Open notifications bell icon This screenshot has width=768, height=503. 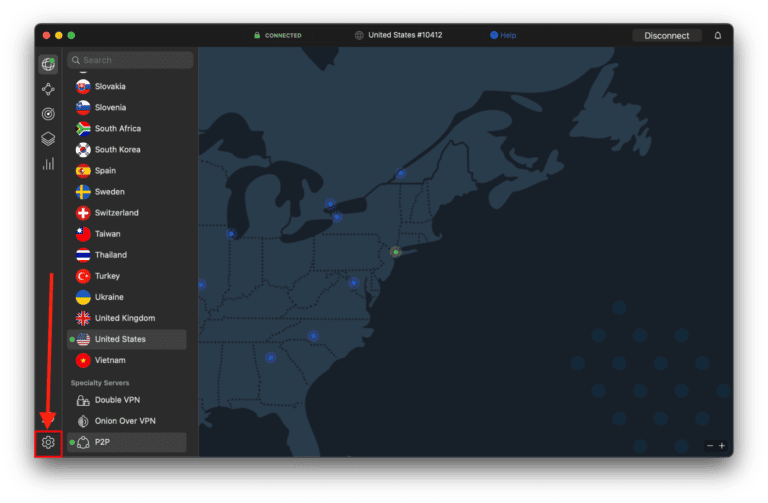tap(717, 36)
